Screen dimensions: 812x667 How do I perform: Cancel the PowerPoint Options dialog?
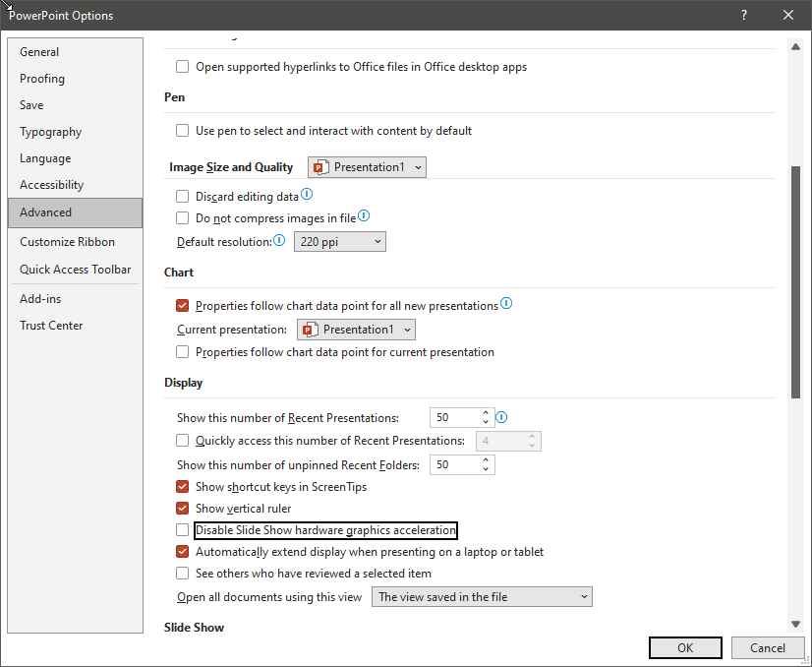point(768,648)
